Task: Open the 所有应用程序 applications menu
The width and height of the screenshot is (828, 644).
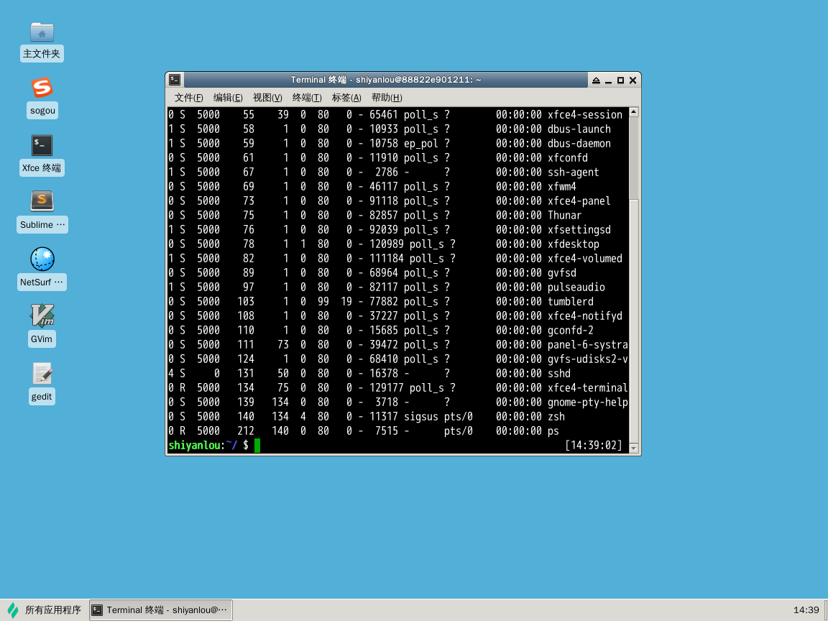Action: [45, 610]
